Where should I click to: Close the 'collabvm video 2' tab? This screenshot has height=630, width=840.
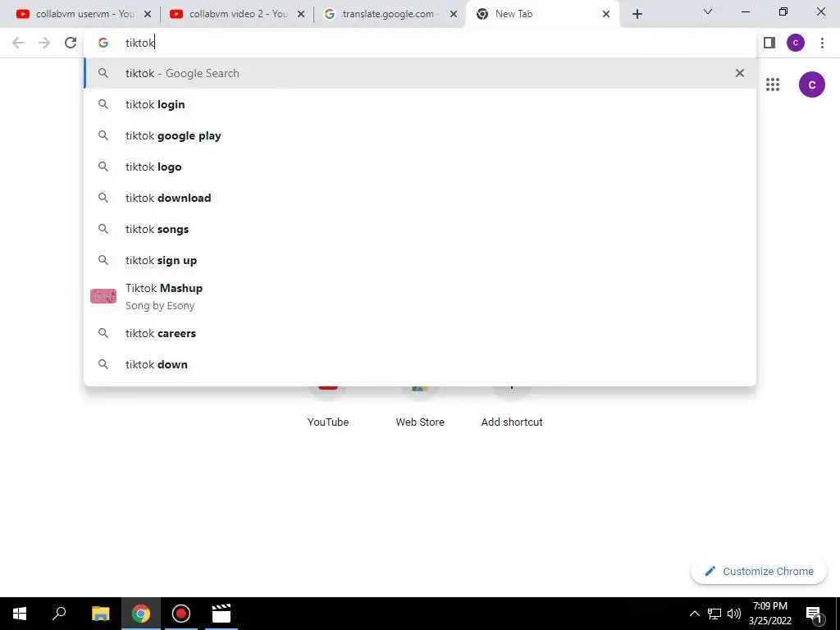point(300,14)
